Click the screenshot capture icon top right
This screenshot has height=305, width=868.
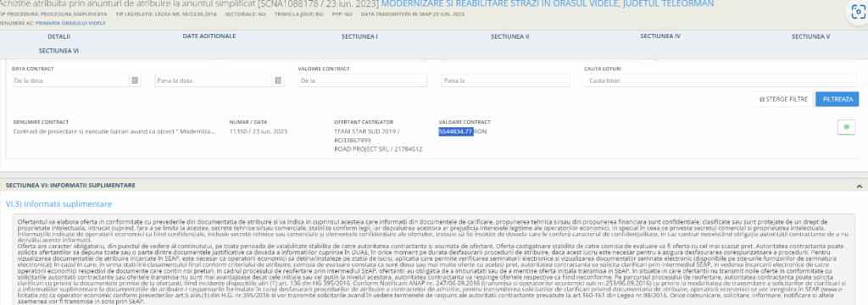[x=858, y=13]
